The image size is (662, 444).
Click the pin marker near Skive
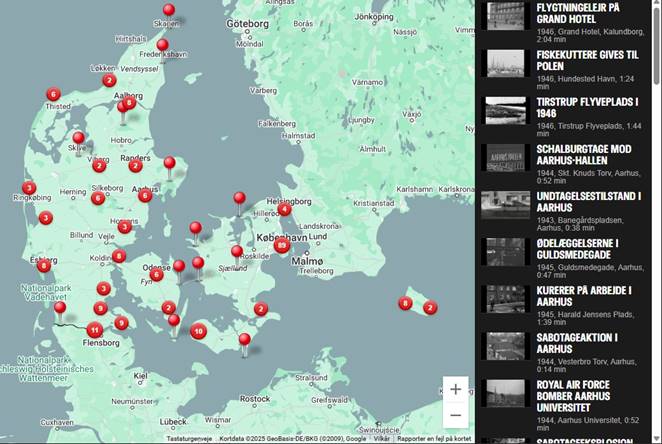click(79, 138)
